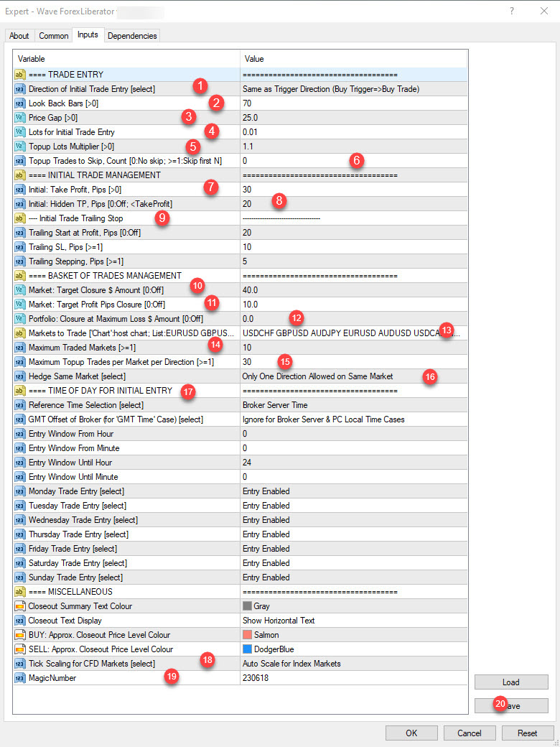Viewport: 560px width, 747px height.
Task: Click the icon beside Initial: Hidden TP, Pips
Action: click(x=20, y=204)
